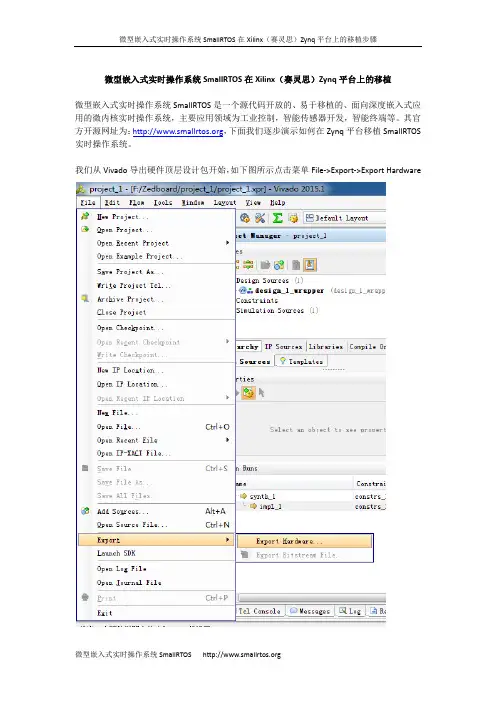
Task: Choose Add Sources... menu entry
Action: click(156, 511)
